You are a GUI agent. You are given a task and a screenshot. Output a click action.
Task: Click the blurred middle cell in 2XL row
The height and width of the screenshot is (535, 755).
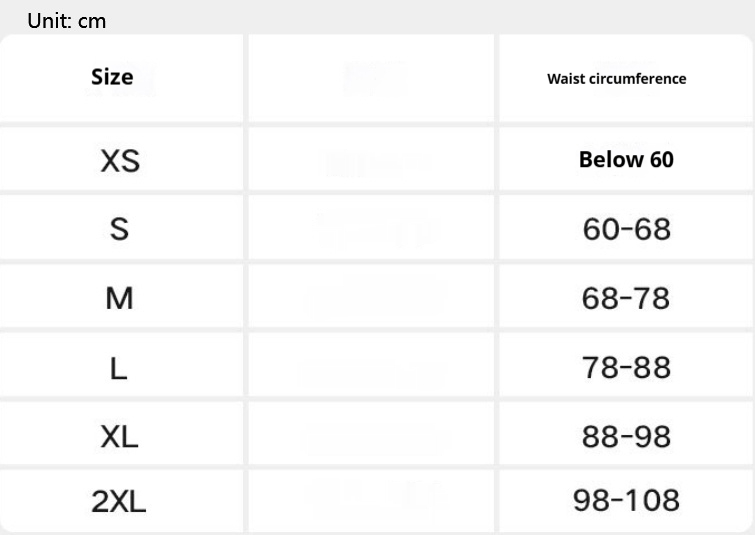(x=372, y=500)
